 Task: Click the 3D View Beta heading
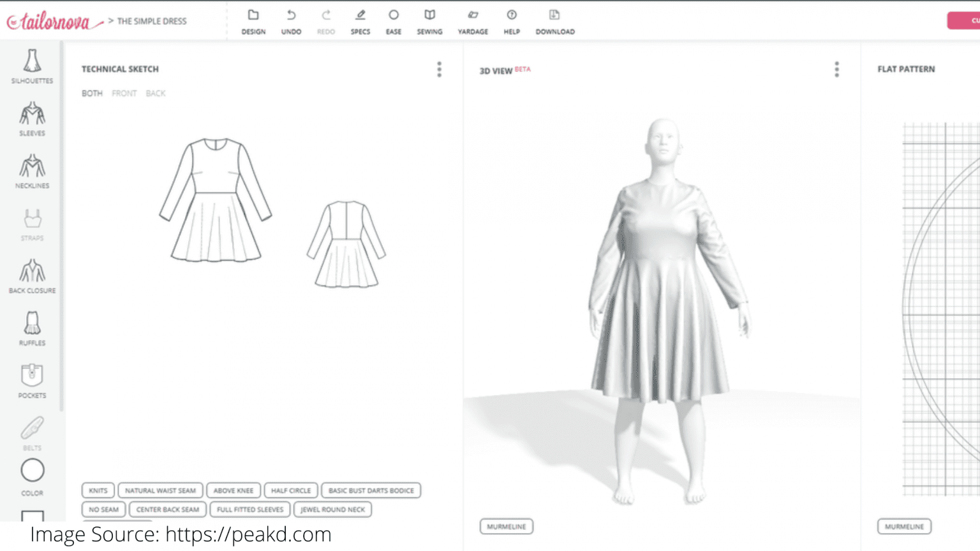pyautogui.click(x=505, y=70)
